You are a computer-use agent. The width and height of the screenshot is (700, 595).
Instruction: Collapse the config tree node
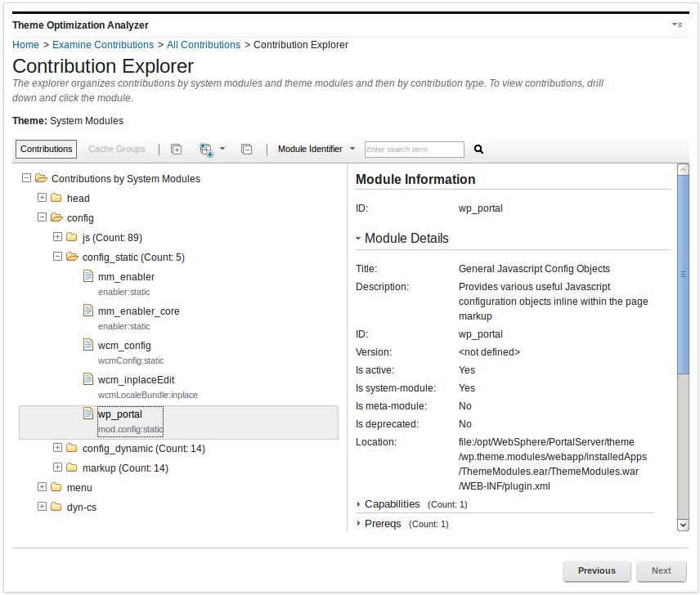click(42, 217)
